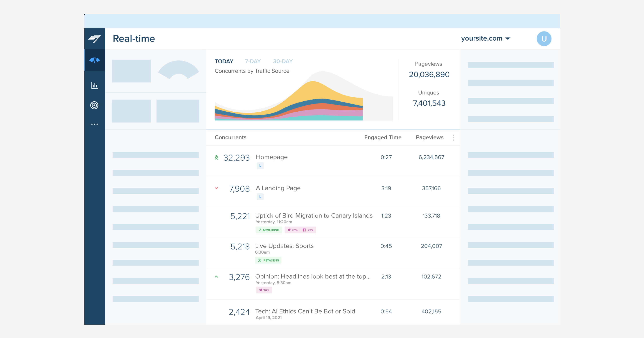Open the user avatar circle labeled U
The height and width of the screenshot is (338, 644).
(544, 38)
